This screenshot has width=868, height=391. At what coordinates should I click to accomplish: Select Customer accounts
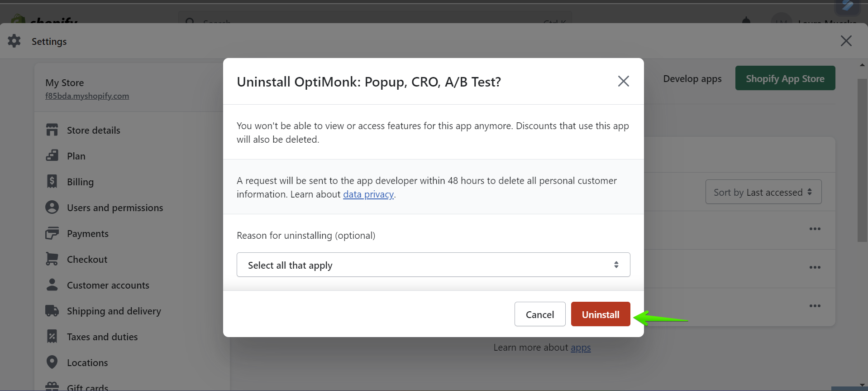pos(108,285)
